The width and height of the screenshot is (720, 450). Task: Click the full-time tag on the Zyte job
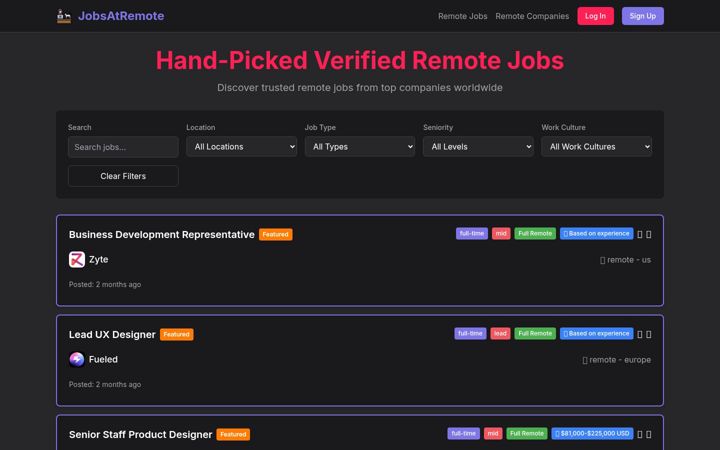tap(472, 234)
